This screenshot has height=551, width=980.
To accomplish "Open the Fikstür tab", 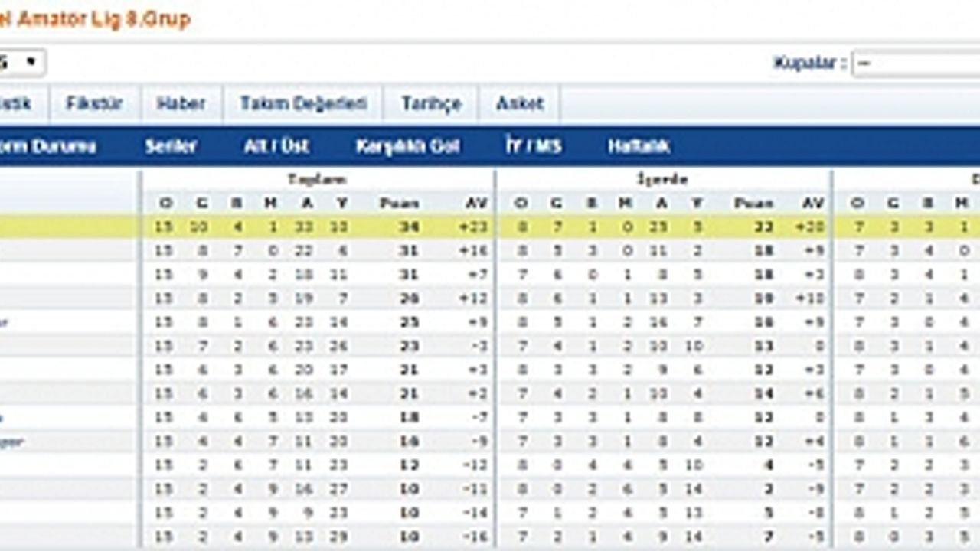I will [x=94, y=103].
